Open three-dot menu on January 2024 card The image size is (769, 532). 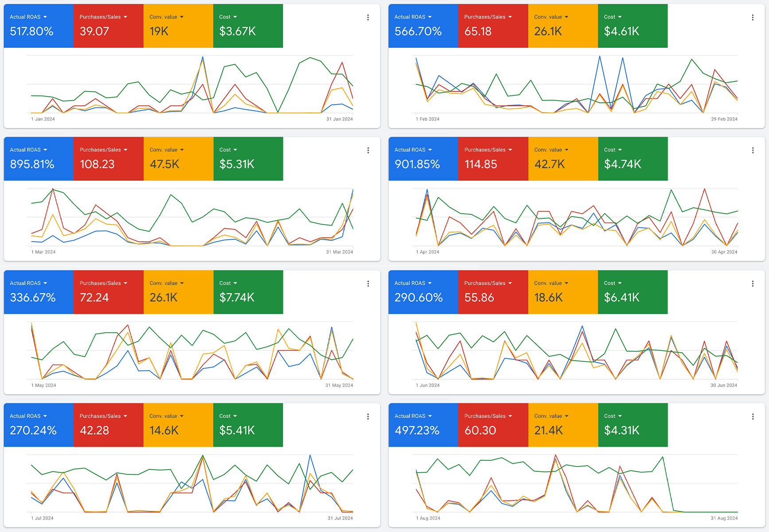368,18
